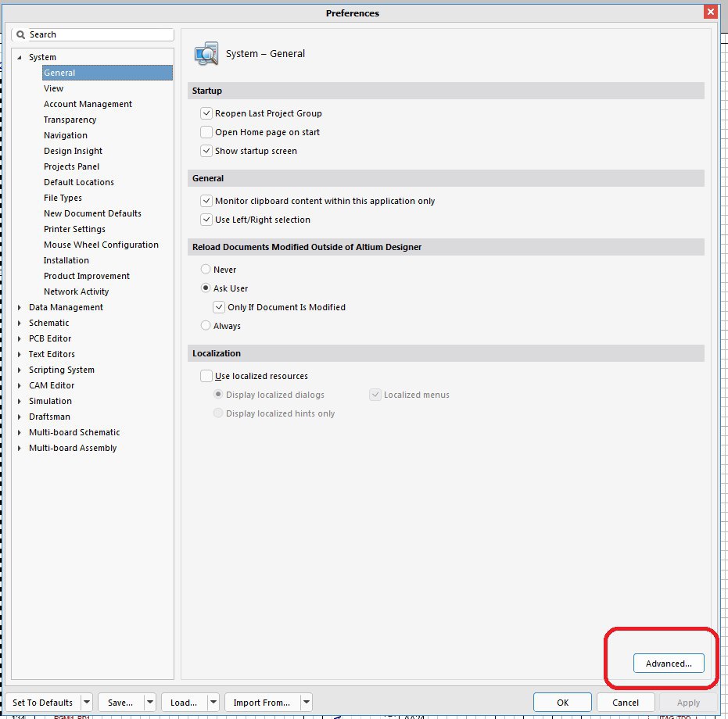Open File Types page

[x=63, y=198]
